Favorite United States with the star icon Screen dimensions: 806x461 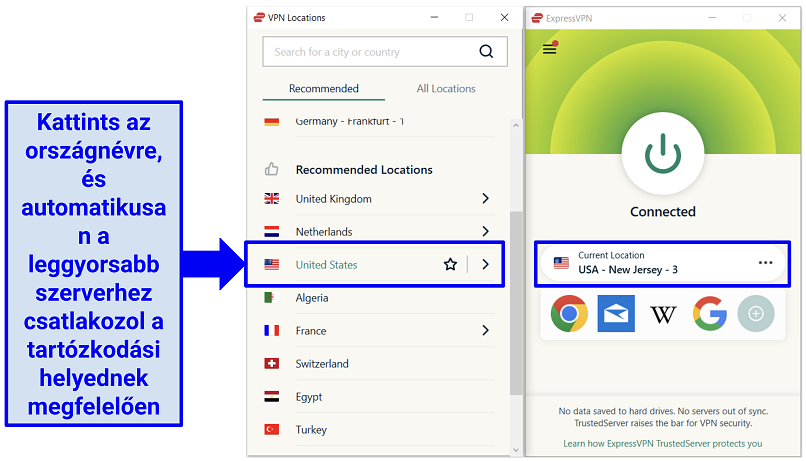tap(450, 265)
